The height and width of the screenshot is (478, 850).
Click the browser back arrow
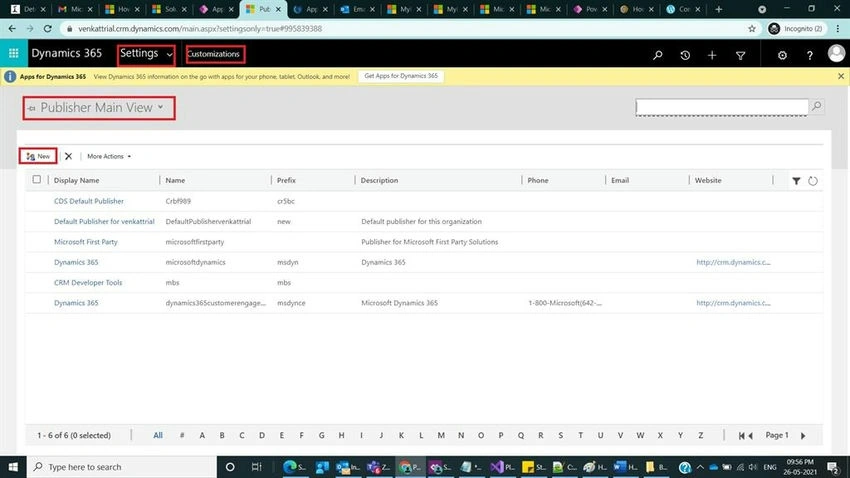[12, 29]
